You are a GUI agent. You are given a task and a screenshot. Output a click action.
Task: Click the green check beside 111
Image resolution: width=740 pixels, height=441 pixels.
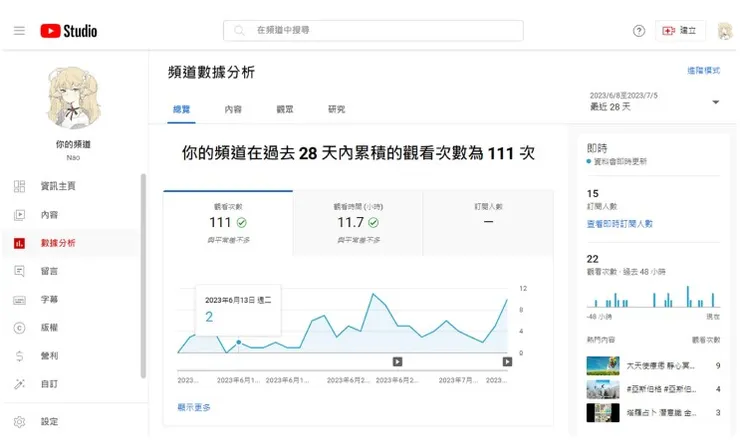pyautogui.click(x=242, y=222)
